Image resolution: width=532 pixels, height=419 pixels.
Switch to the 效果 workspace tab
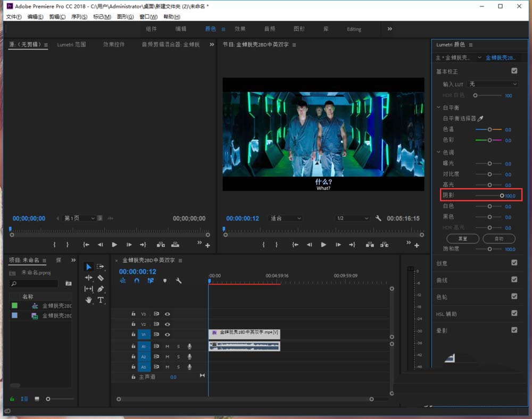[240, 29]
